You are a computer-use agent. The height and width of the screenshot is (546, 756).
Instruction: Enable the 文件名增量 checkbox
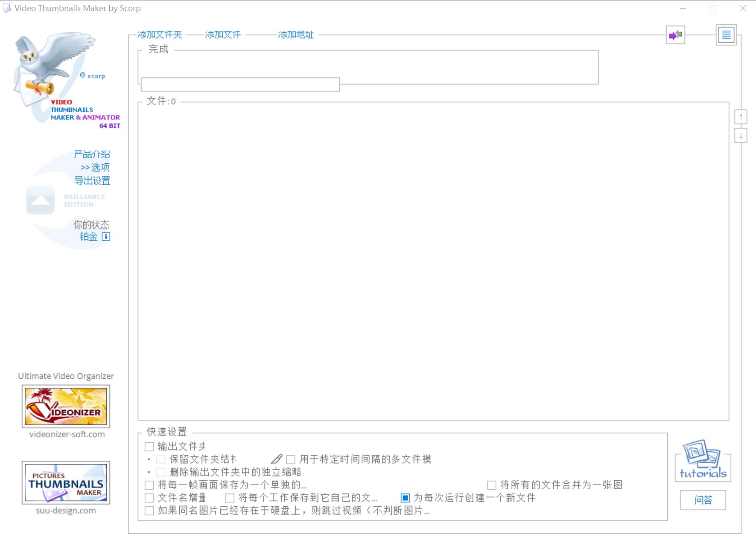pyautogui.click(x=149, y=498)
